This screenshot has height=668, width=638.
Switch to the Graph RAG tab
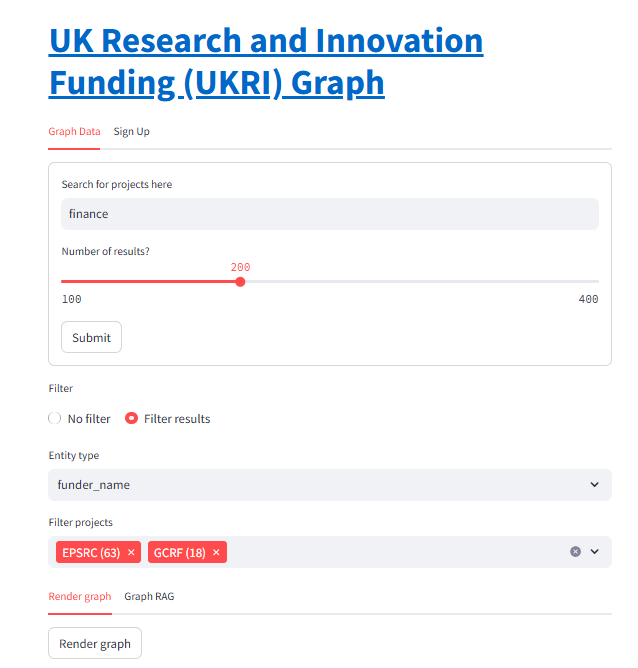149,596
